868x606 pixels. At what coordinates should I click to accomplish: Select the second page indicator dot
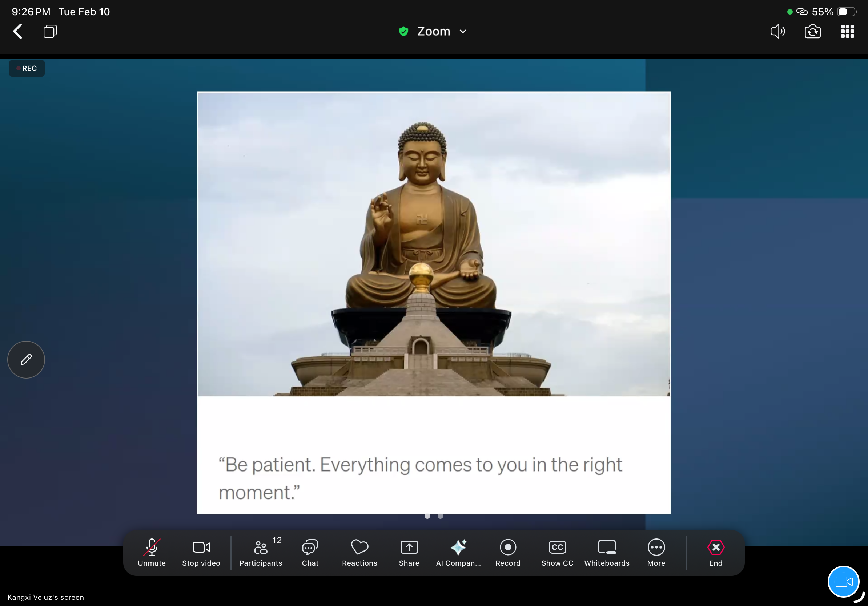pyautogui.click(x=441, y=516)
